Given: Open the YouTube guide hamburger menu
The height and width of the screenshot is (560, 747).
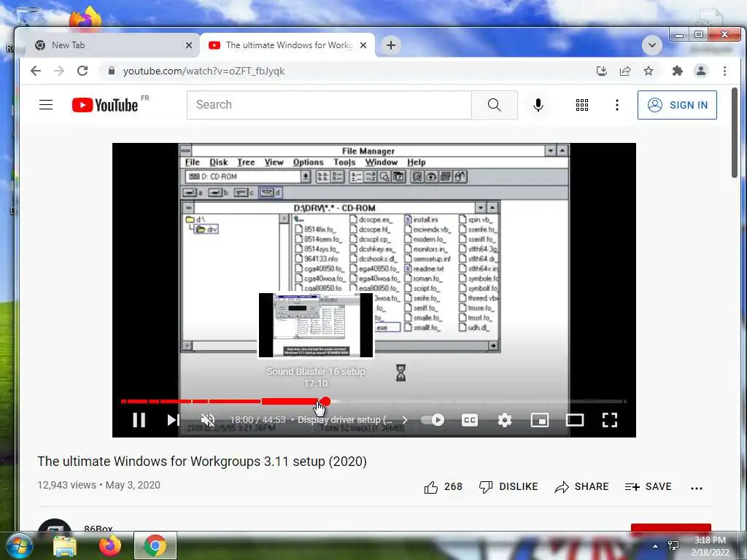Looking at the screenshot, I should tap(46, 105).
